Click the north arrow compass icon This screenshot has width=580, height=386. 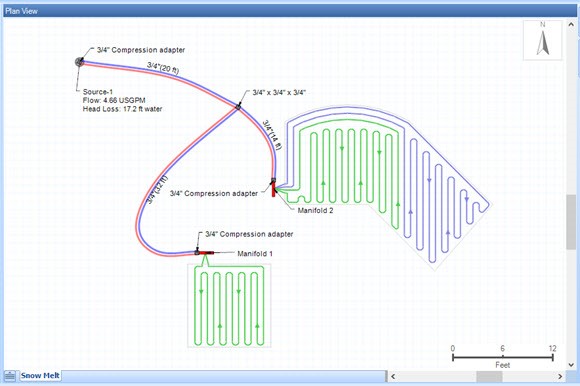pyautogui.click(x=543, y=40)
